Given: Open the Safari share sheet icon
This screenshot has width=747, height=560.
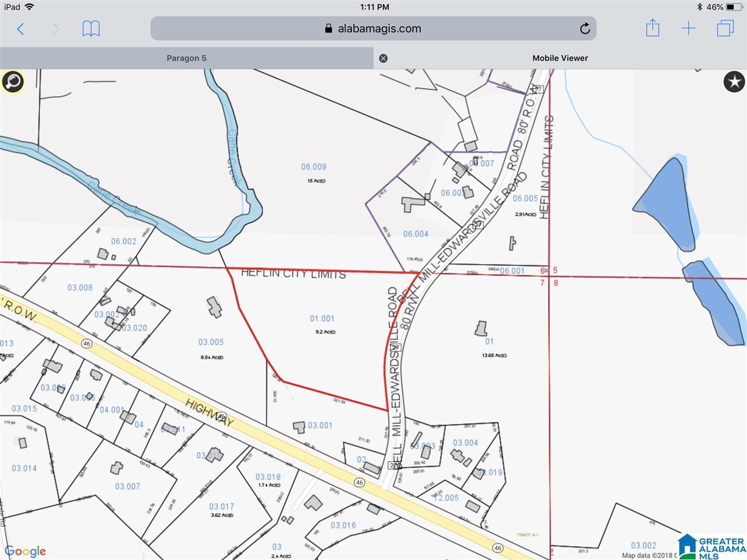Looking at the screenshot, I should point(652,28).
